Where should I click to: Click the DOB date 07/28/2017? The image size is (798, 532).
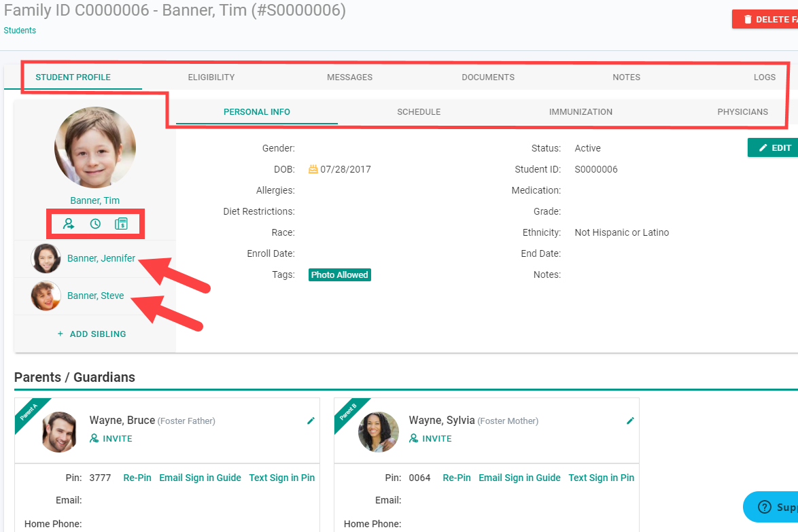point(345,169)
